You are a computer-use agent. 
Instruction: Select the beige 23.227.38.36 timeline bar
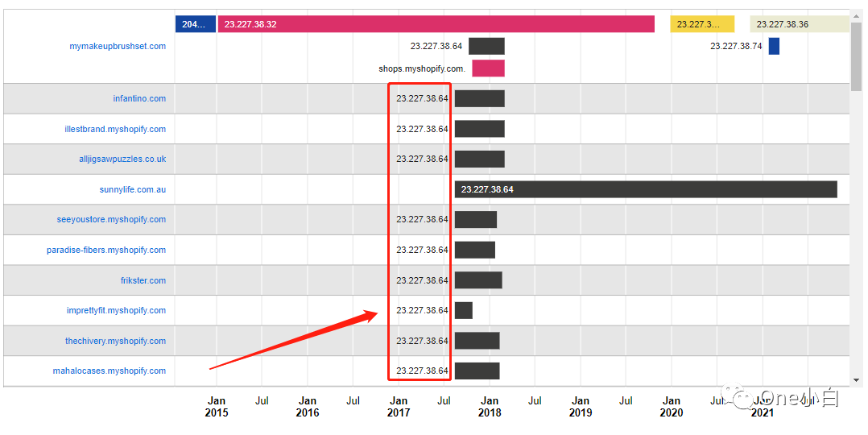pyautogui.click(x=800, y=24)
